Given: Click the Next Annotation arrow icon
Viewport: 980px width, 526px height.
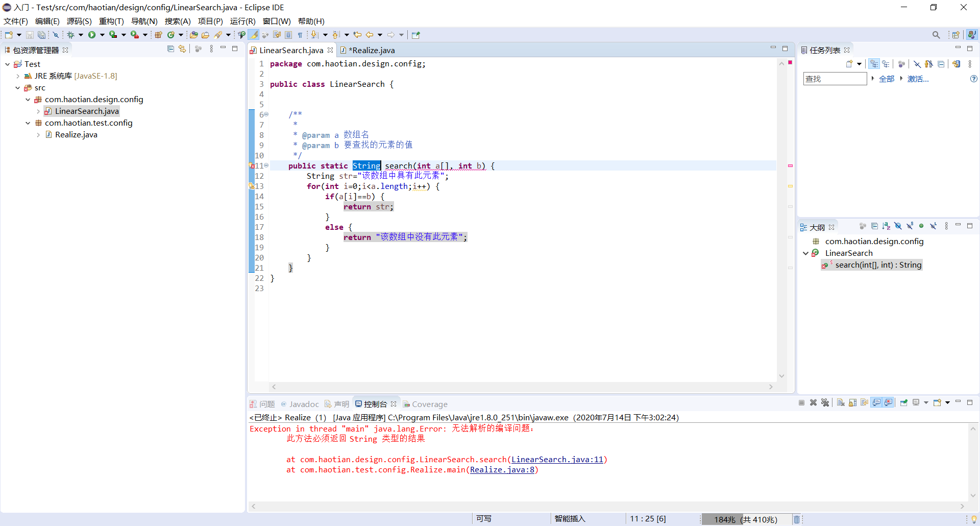Looking at the screenshot, I should (314, 35).
